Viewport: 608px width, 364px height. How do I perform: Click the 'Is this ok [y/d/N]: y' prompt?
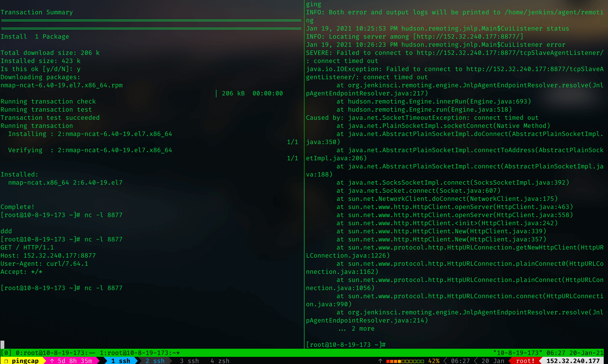(41, 69)
